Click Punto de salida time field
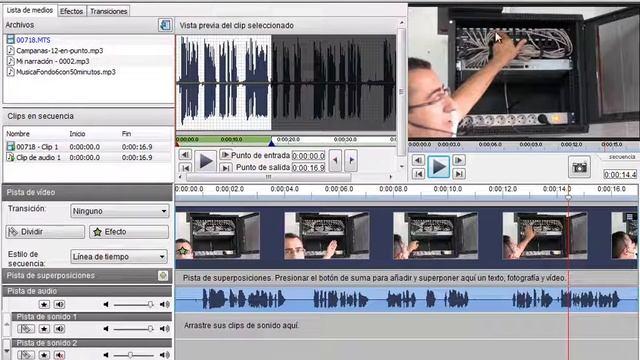640x360 pixels. point(308,167)
